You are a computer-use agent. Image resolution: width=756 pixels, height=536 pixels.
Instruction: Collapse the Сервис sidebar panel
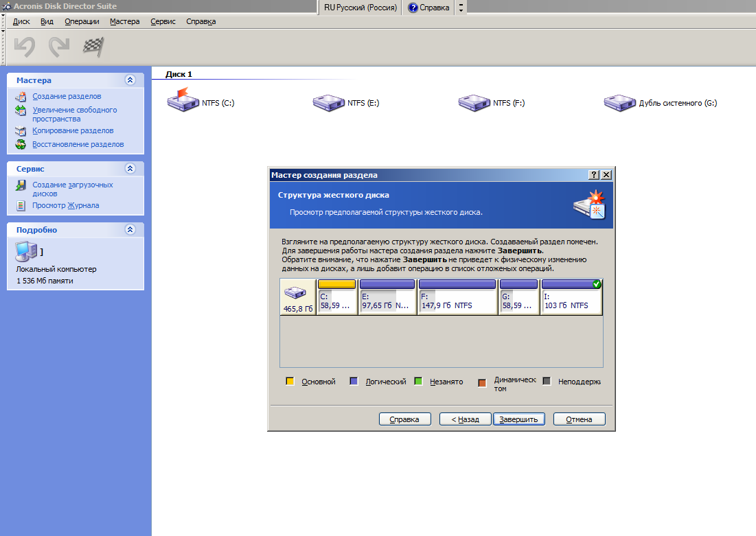[x=130, y=168]
